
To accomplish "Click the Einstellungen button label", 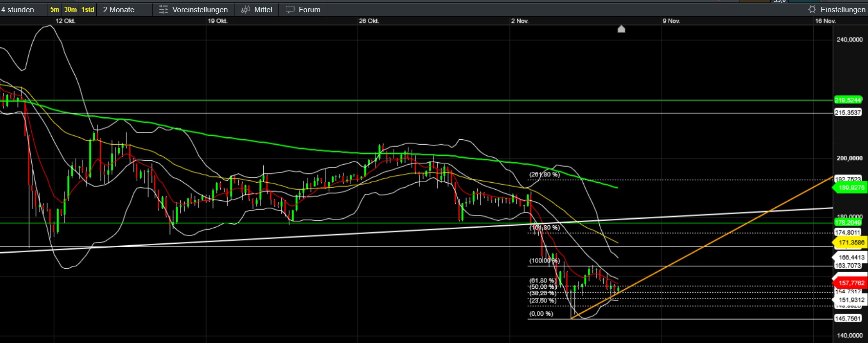I will pos(843,9).
